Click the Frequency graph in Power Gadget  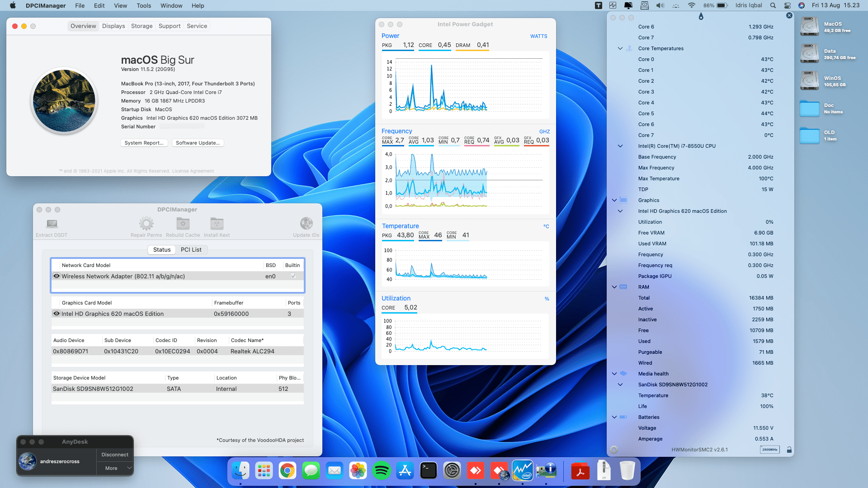click(466, 180)
